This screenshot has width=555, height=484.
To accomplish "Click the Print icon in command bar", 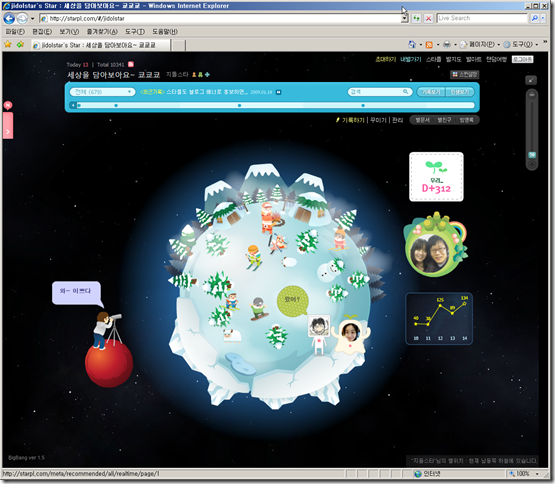I will [447, 44].
